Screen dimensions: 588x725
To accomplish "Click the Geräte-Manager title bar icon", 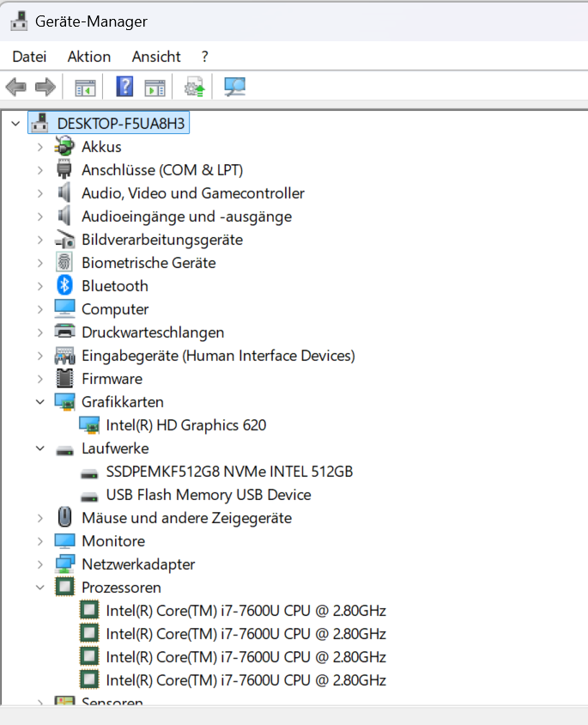I will click(20, 21).
